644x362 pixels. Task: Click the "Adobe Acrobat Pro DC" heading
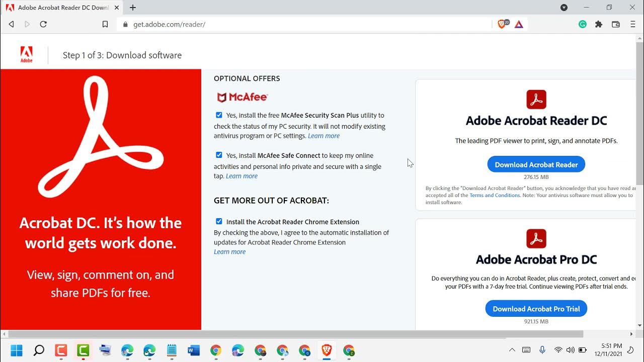536,259
